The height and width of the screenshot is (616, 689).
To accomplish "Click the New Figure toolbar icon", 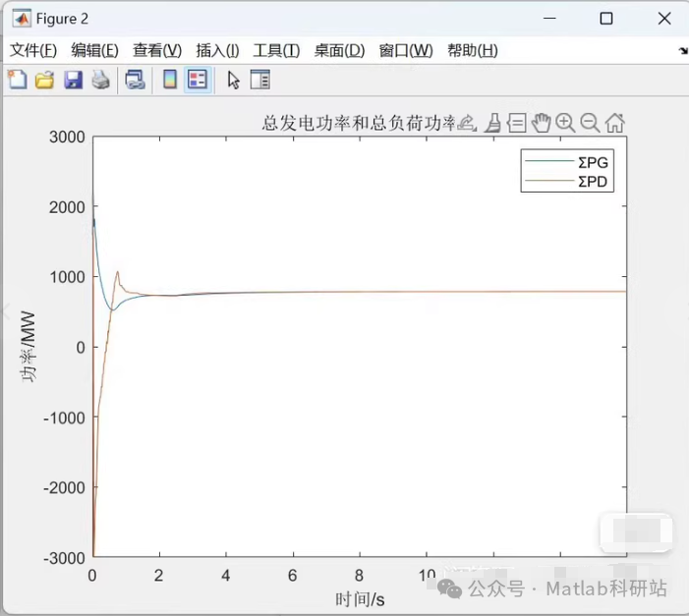I will (18, 80).
